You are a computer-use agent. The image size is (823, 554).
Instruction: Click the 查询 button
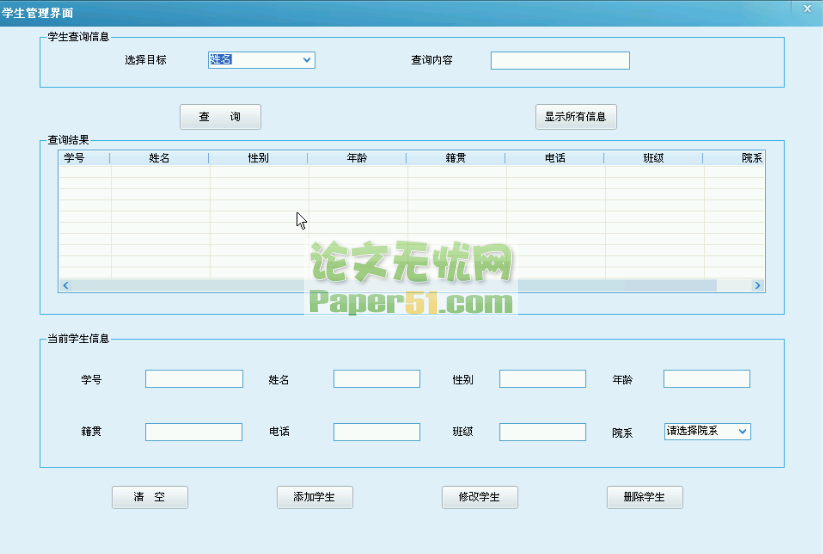[x=220, y=117]
